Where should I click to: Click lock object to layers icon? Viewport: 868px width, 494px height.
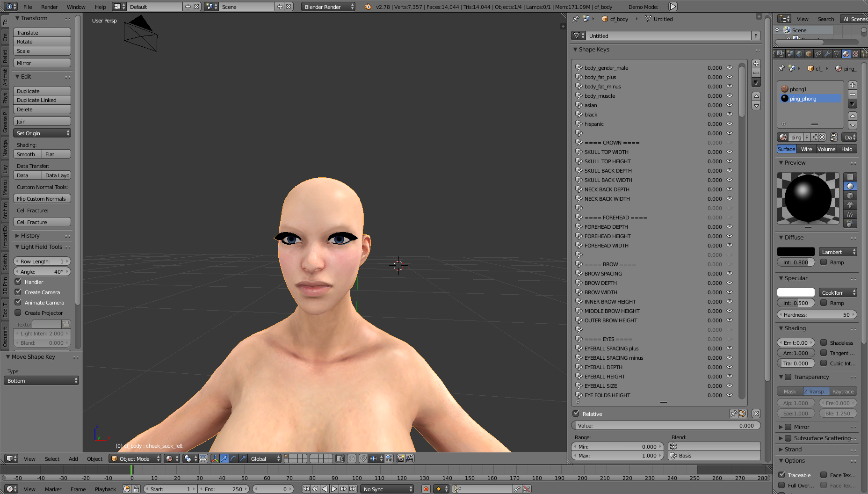click(340, 458)
